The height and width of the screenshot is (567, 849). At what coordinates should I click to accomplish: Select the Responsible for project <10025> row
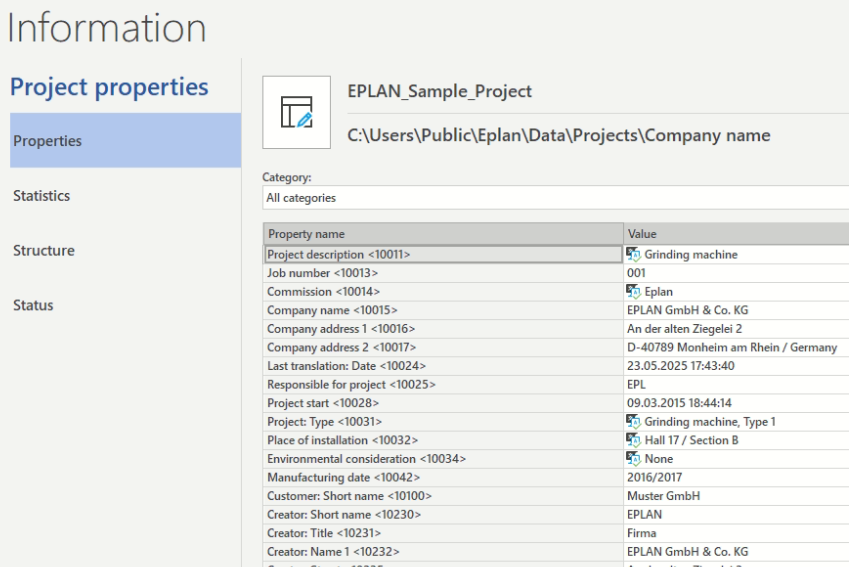click(x=443, y=384)
